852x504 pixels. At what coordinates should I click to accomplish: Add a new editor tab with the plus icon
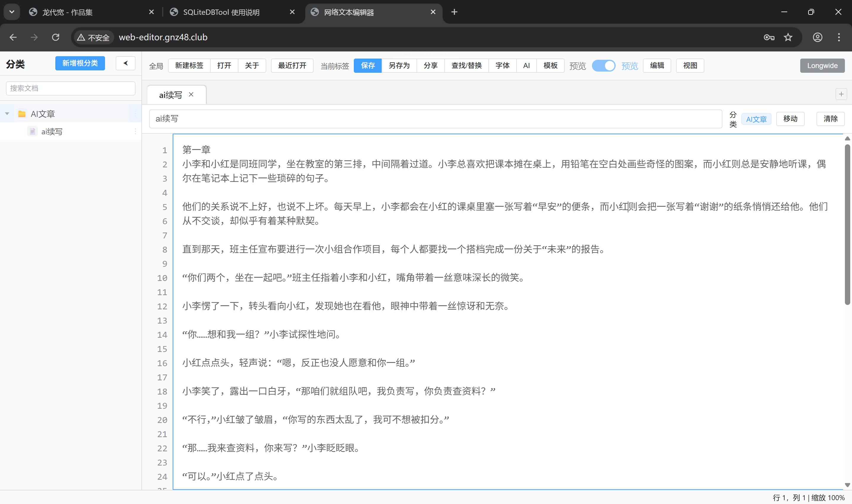[841, 94]
